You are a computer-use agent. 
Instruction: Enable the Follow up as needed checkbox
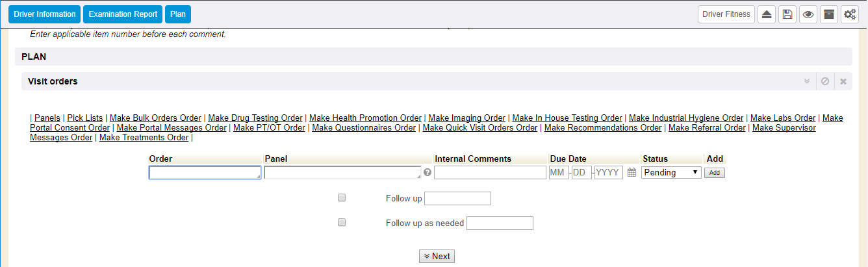point(342,222)
